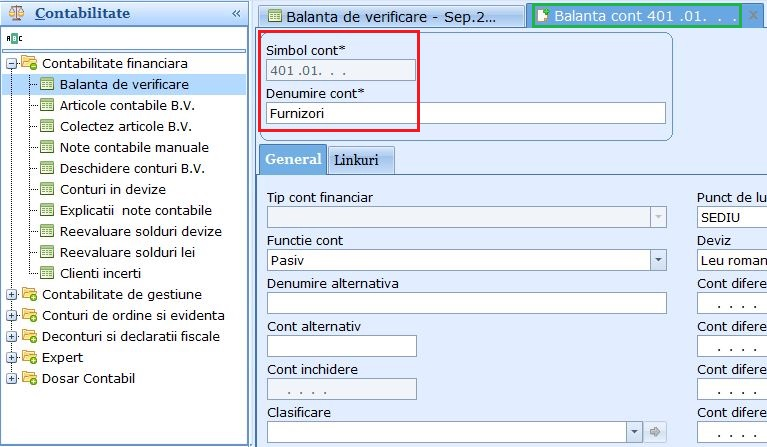Switch to Balanta de verificare tab
767x447 pixels.
point(391,17)
